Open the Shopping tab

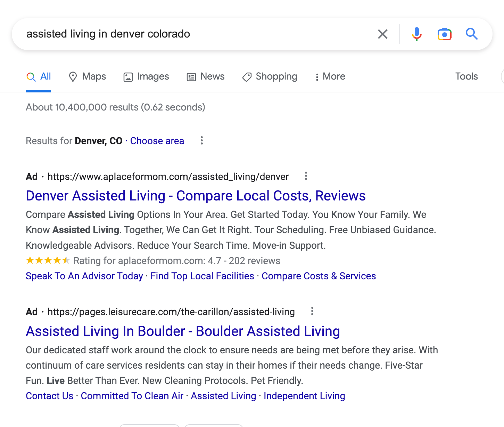270,76
